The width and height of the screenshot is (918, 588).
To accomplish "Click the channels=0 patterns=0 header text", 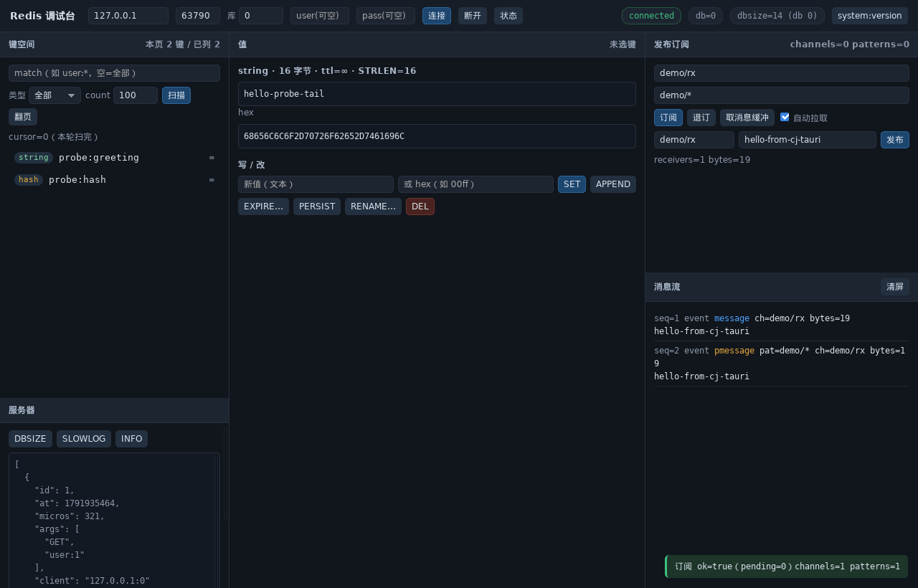I will (x=850, y=44).
